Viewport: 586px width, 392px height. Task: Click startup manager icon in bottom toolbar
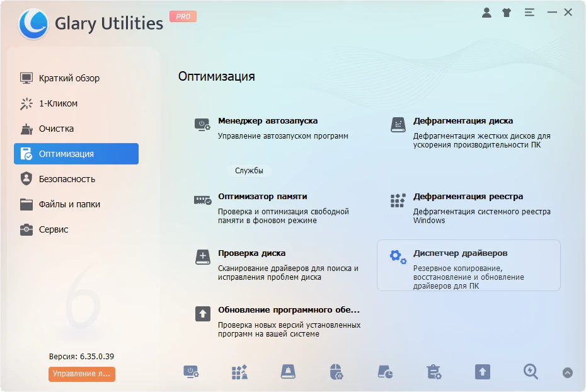pyautogui.click(x=191, y=372)
